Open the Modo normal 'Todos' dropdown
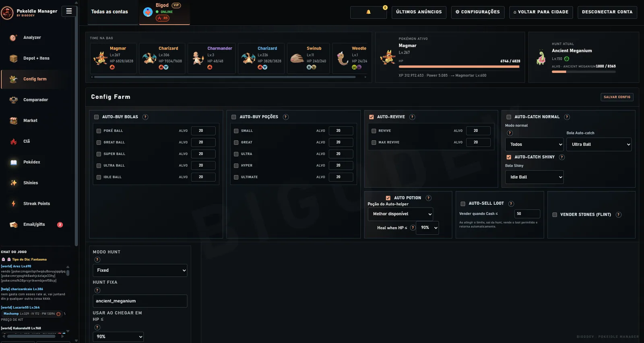The height and width of the screenshot is (343, 644). (x=534, y=144)
